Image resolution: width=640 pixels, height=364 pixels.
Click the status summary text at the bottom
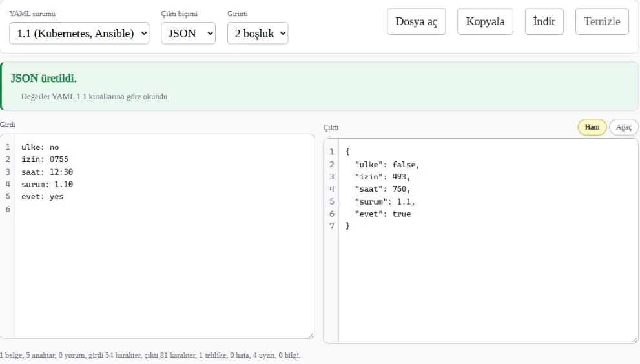tap(150, 355)
